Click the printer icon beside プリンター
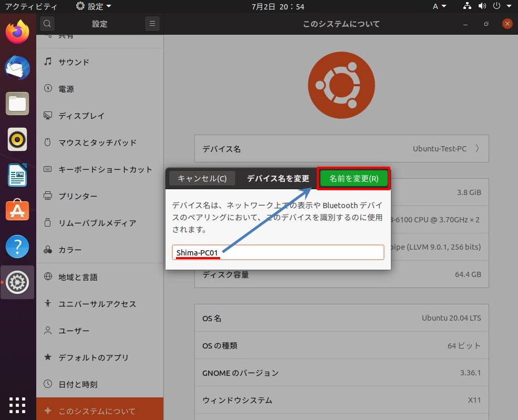The height and width of the screenshot is (420, 518). pos(48,196)
